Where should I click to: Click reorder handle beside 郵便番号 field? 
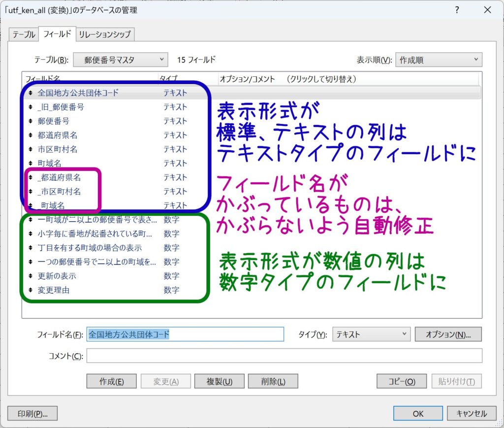[31, 121]
